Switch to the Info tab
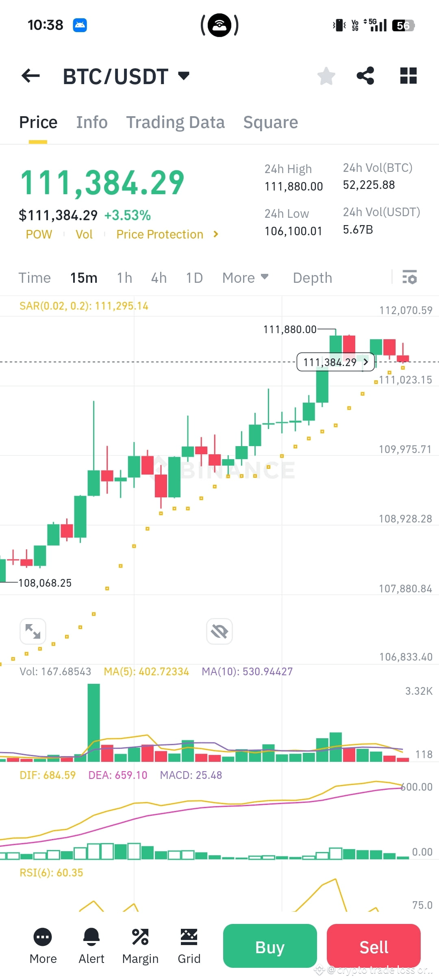Viewport: 439px width, 980px height. tap(92, 122)
